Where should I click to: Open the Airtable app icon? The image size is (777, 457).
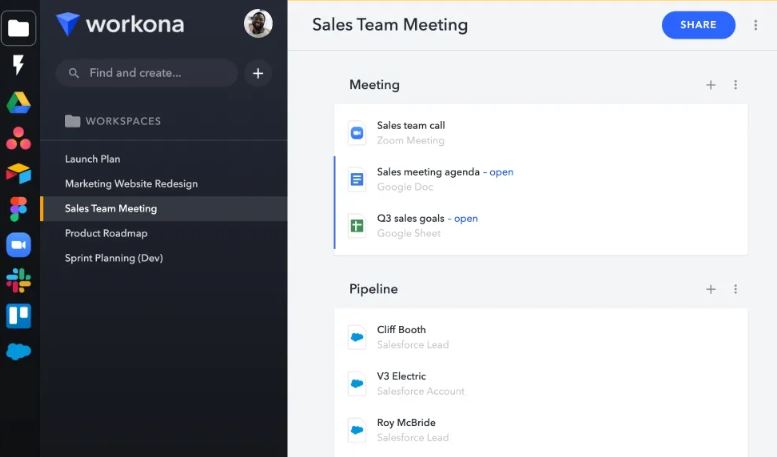[x=18, y=173]
